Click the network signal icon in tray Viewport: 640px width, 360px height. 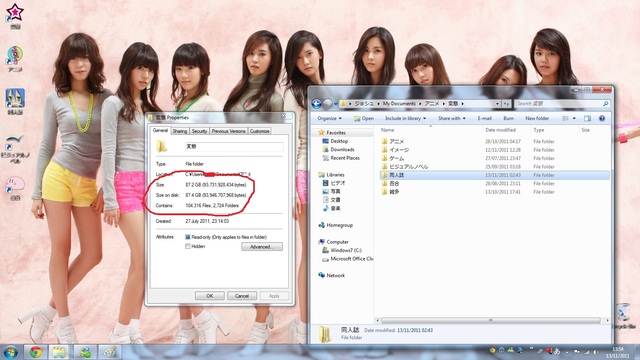[x=587, y=351]
